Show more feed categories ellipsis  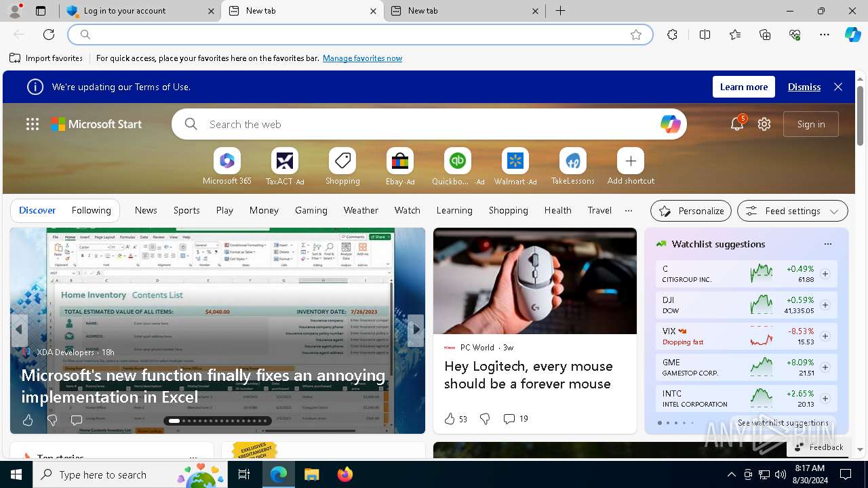tap(629, 211)
